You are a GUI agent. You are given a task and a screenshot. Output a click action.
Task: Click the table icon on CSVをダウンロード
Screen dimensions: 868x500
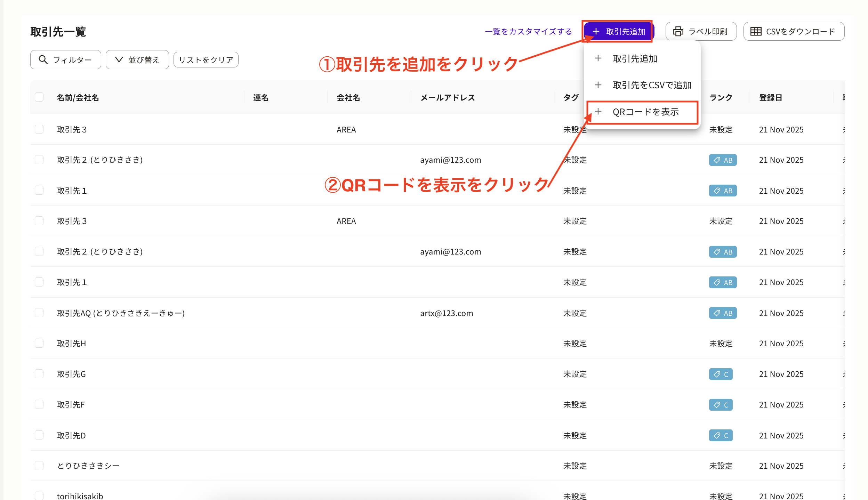pyautogui.click(x=756, y=31)
